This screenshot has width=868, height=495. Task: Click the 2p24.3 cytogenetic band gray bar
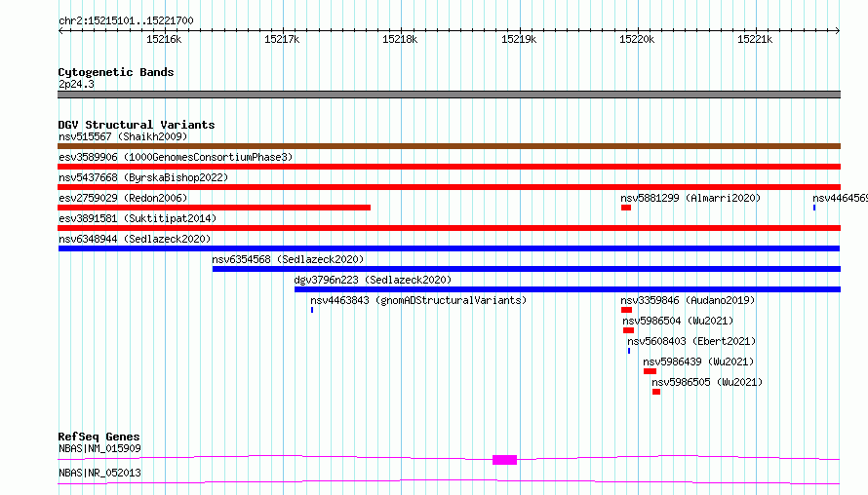(x=449, y=95)
